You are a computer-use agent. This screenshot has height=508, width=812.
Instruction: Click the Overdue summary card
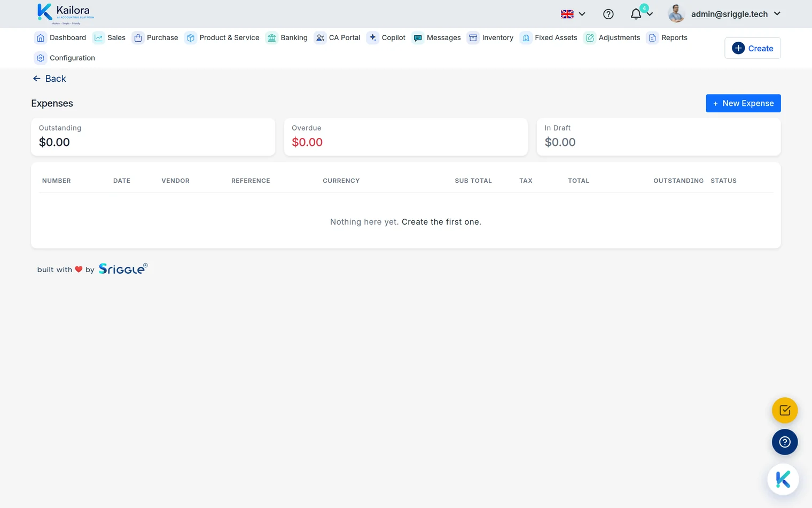405,137
